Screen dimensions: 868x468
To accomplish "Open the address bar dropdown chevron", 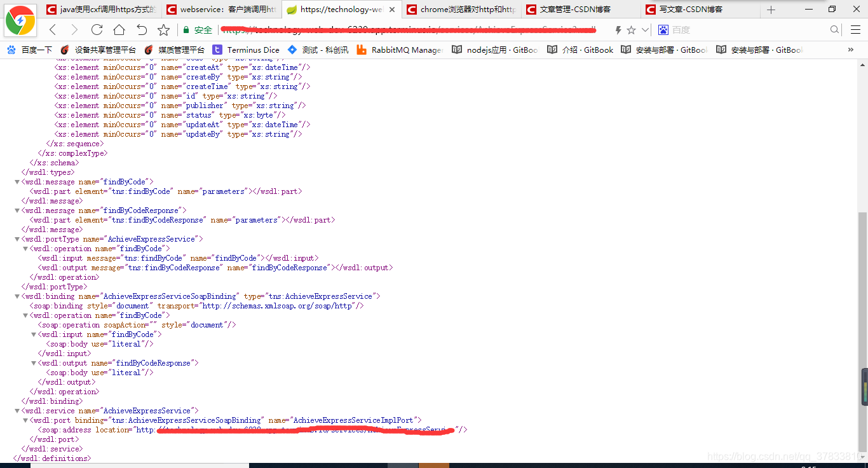I will pos(645,30).
